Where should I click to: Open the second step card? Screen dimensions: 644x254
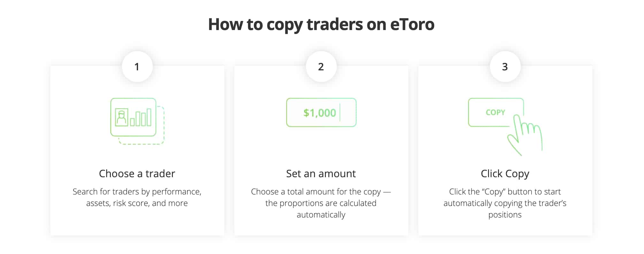(321, 150)
